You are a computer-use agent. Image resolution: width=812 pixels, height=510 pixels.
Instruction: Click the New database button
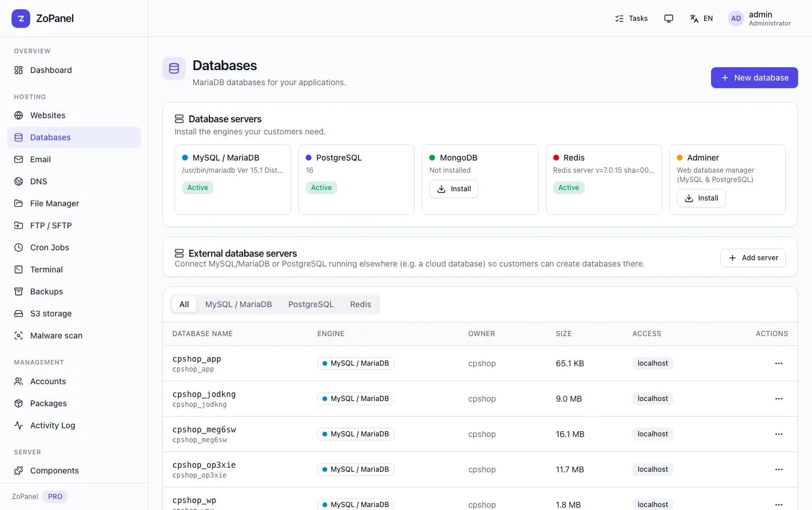755,78
